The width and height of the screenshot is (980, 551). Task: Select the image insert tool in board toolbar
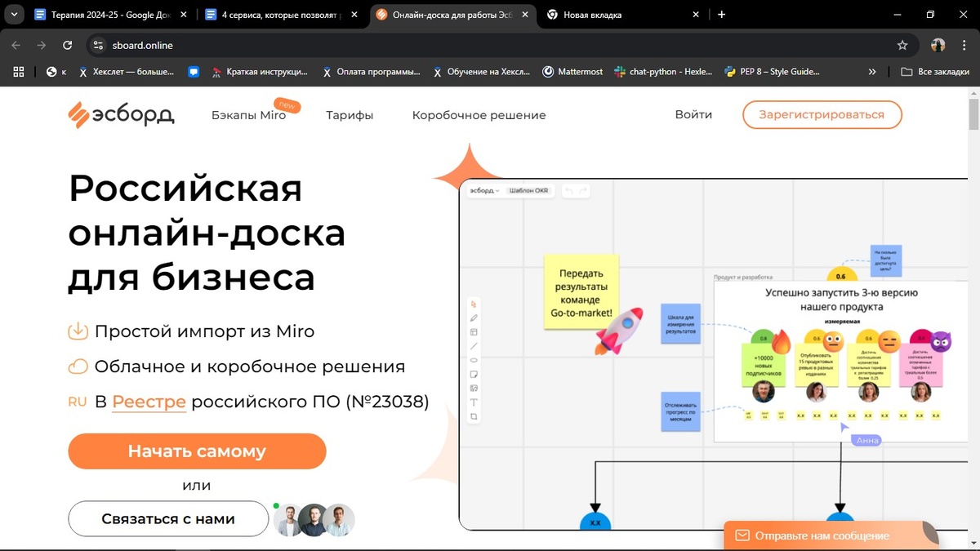[x=474, y=388]
